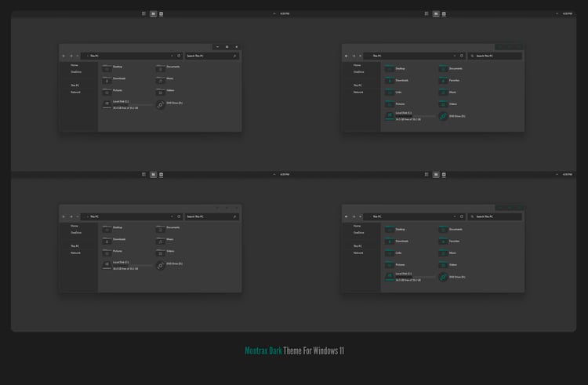
Task: Open green Links folder in top-right window
Action: (390, 92)
